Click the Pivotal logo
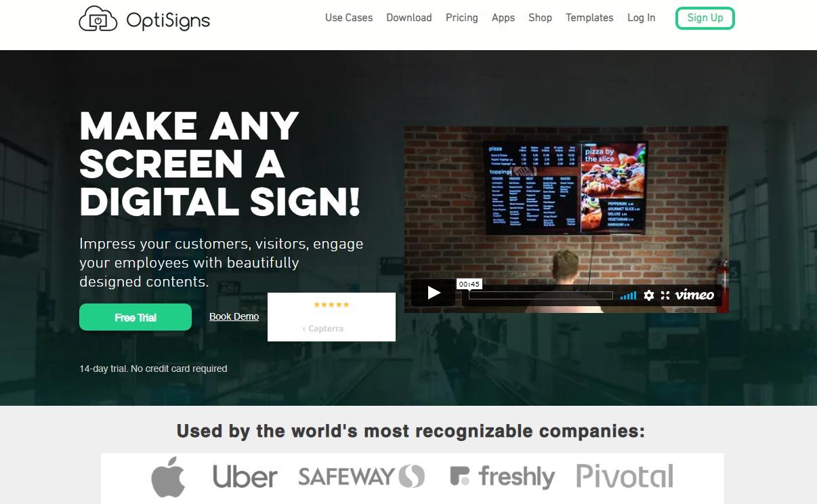The width and height of the screenshot is (817, 504). pyautogui.click(x=625, y=476)
